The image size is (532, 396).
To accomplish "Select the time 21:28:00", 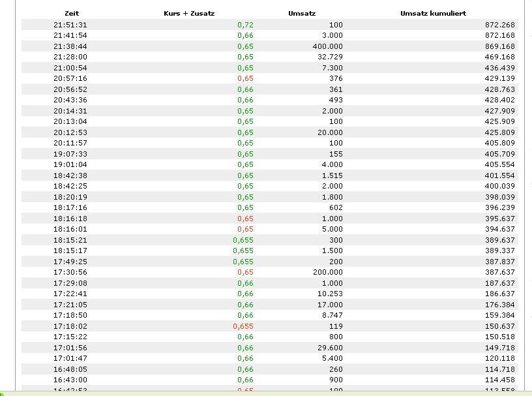I will tap(70, 57).
